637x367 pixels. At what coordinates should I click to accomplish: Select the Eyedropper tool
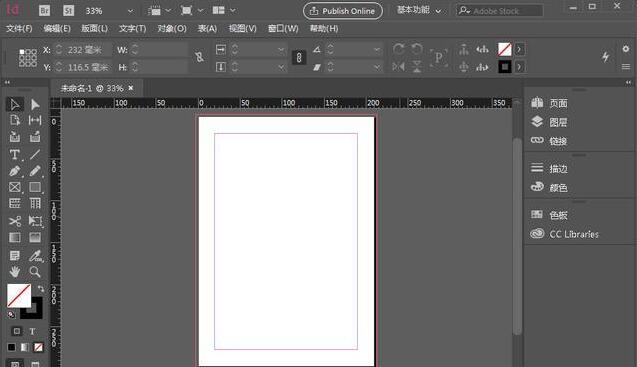(35, 256)
